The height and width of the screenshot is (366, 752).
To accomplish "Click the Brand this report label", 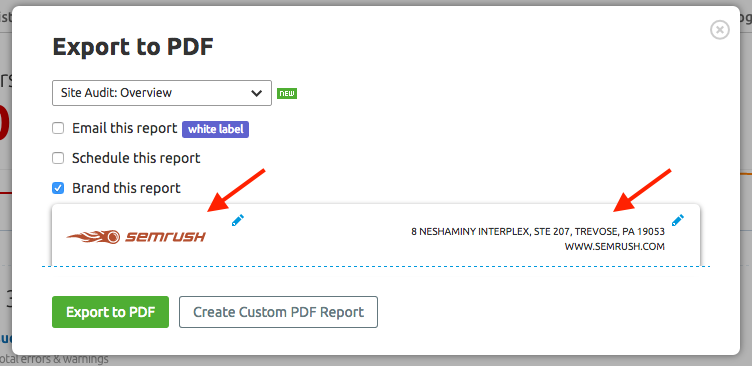I will pyautogui.click(x=126, y=188).
